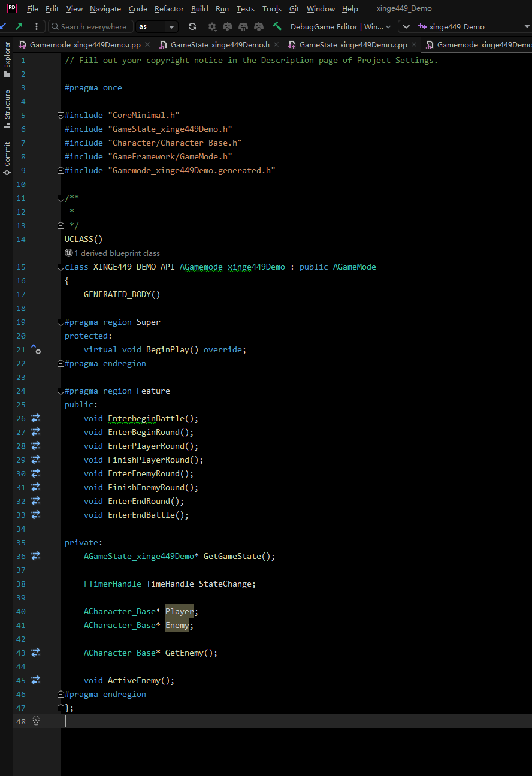This screenshot has height=776, width=532.
Task: Click the highlighted Player variable
Action: click(180, 611)
